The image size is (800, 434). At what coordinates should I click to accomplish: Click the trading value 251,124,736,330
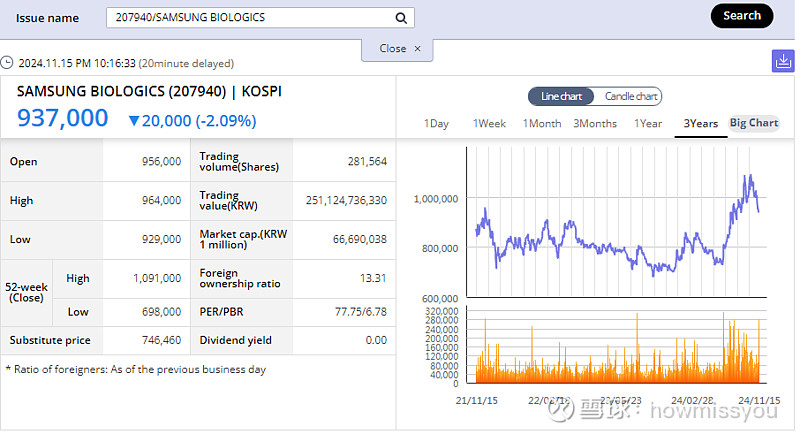click(346, 200)
